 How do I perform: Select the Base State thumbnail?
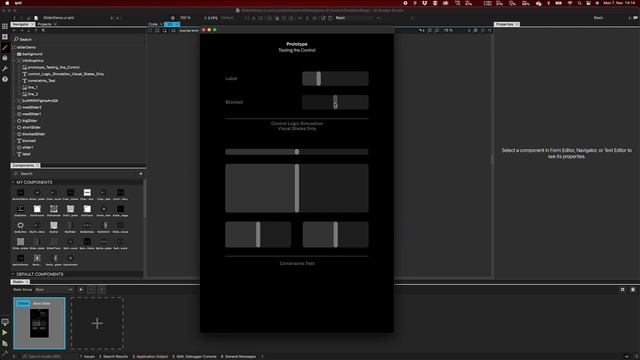[x=39, y=323]
